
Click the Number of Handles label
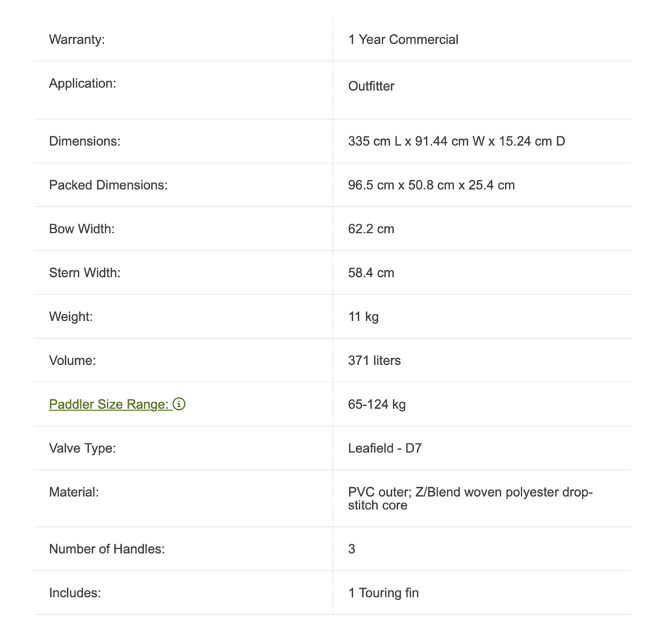pos(107,549)
